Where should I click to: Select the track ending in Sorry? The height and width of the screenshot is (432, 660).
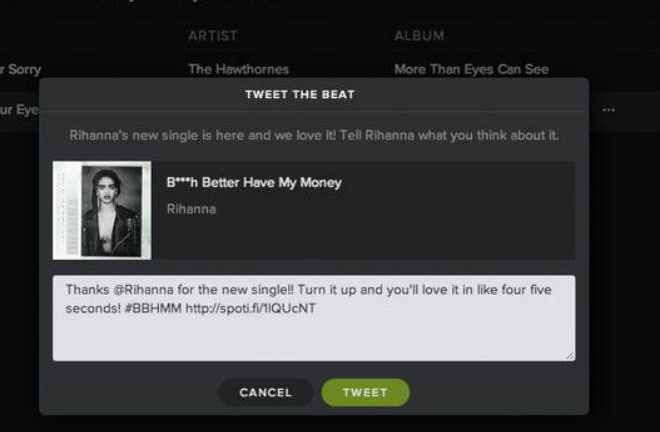coord(21,69)
